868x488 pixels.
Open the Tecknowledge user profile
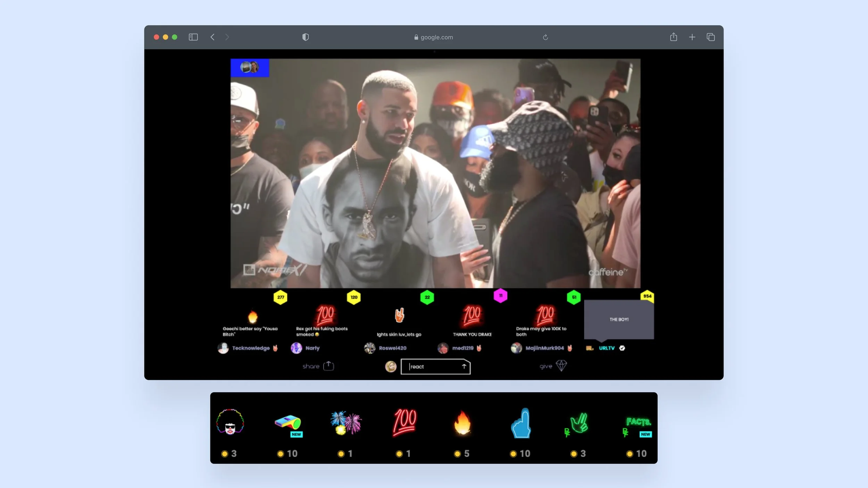point(251,348)
